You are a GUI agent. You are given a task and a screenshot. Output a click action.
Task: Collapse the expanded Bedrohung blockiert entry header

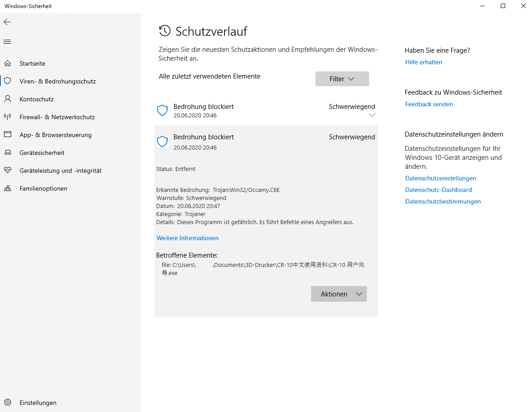[x=266, y=142]
